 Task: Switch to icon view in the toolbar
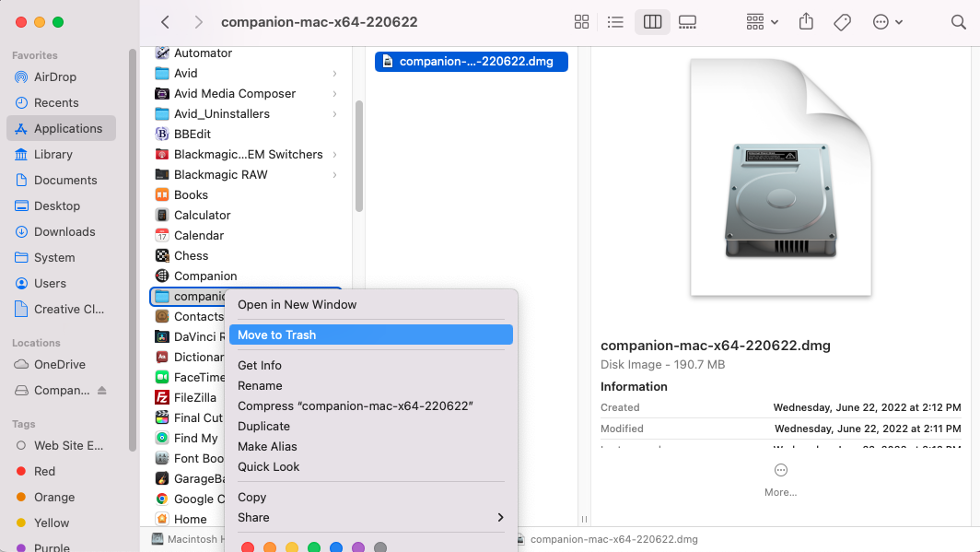(x=581, y=21)
